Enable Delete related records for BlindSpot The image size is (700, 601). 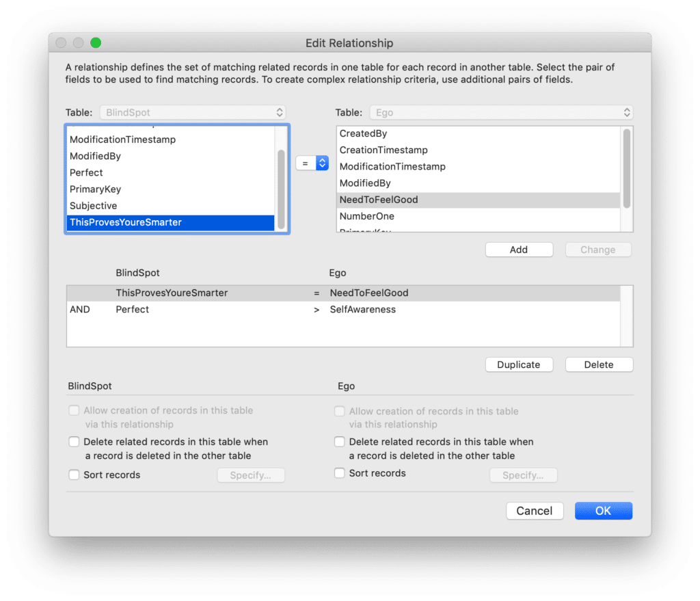click(x=74, y=442)
